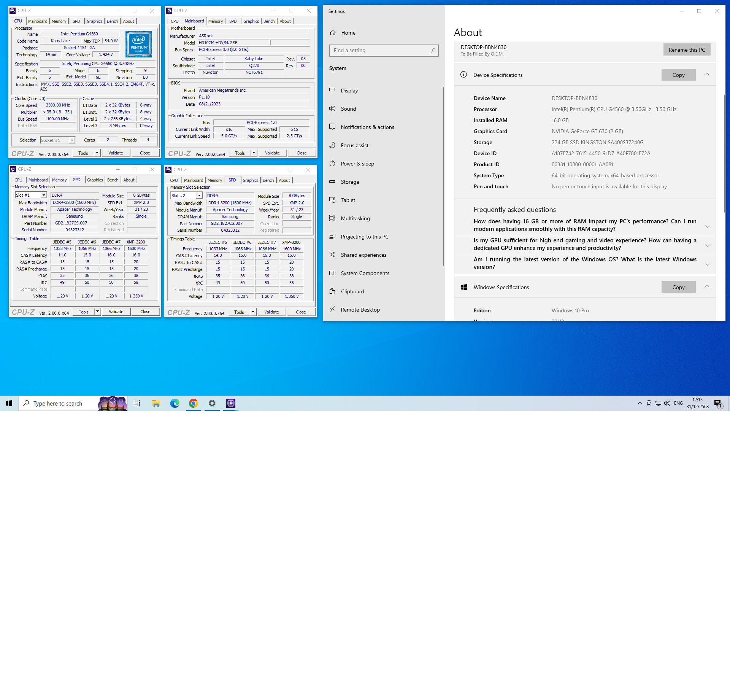Image resolution: width=730 pixels, height=700 pixels.
Task: Expand the 16 GB RAM FAQ question
Action: 707,226
